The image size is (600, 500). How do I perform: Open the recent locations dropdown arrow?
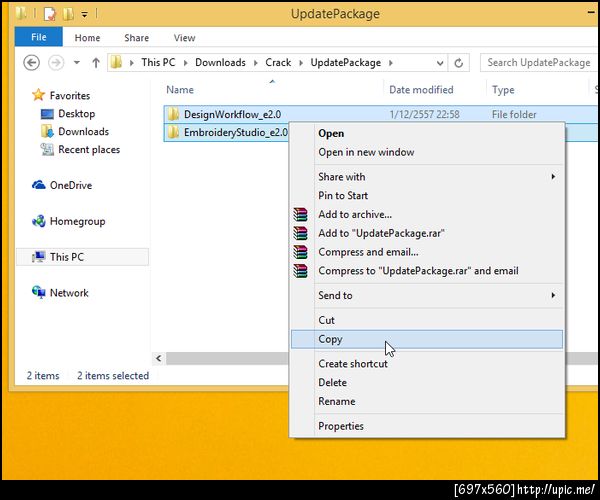pyautogui.click(x=77, y=62)
